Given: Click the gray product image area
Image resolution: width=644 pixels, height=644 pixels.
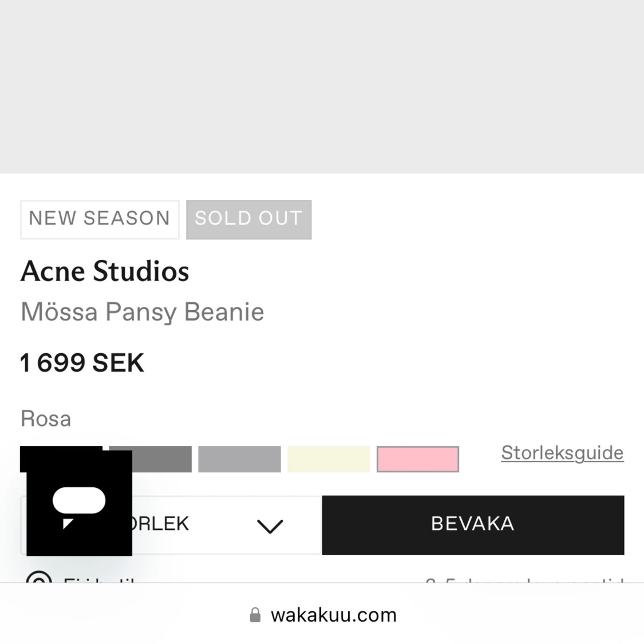Looking at the screenshot, I should (x=322, y=86).
